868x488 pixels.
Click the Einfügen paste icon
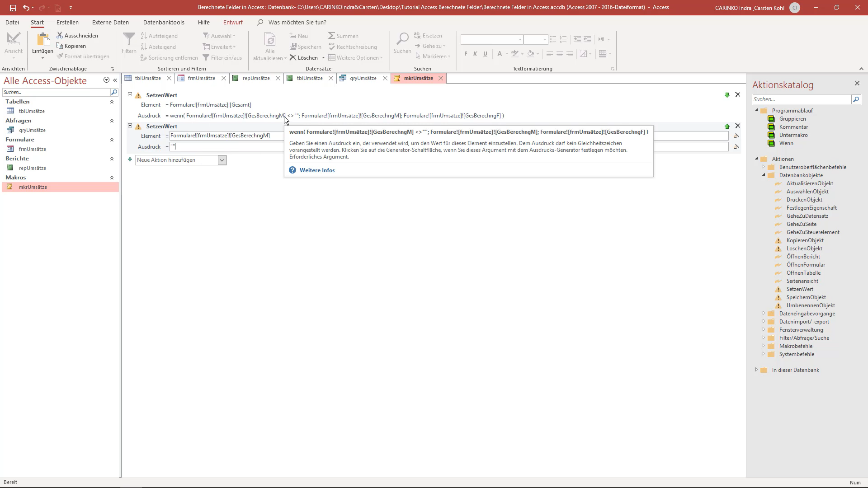point(42,41)
